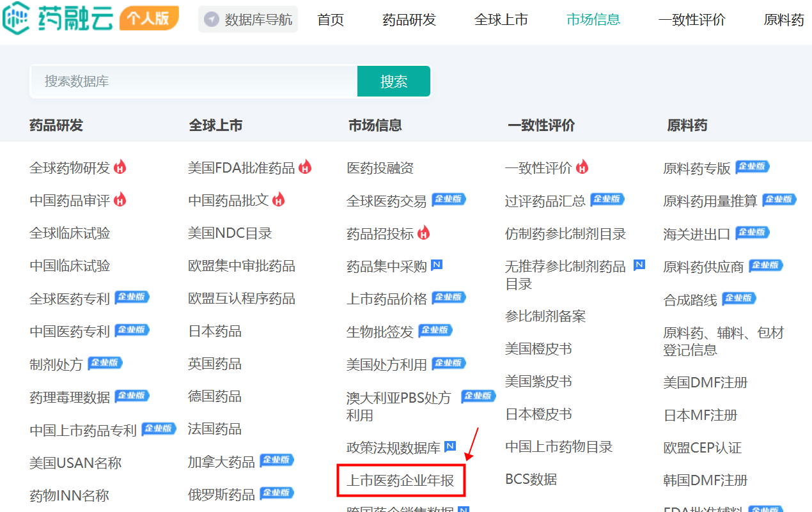Click the navigation arrow icon in 数据库导航
This screenshot has width=812, height=512.
[x=212, y=20]
